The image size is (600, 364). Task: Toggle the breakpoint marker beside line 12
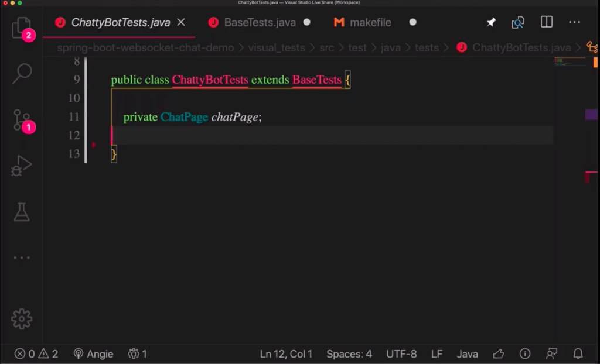(94, 145)
